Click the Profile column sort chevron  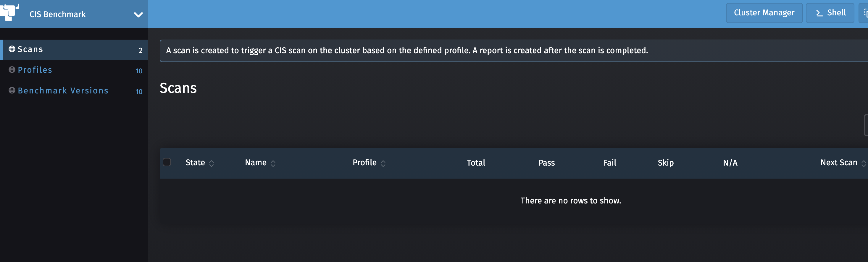point(383,163)
